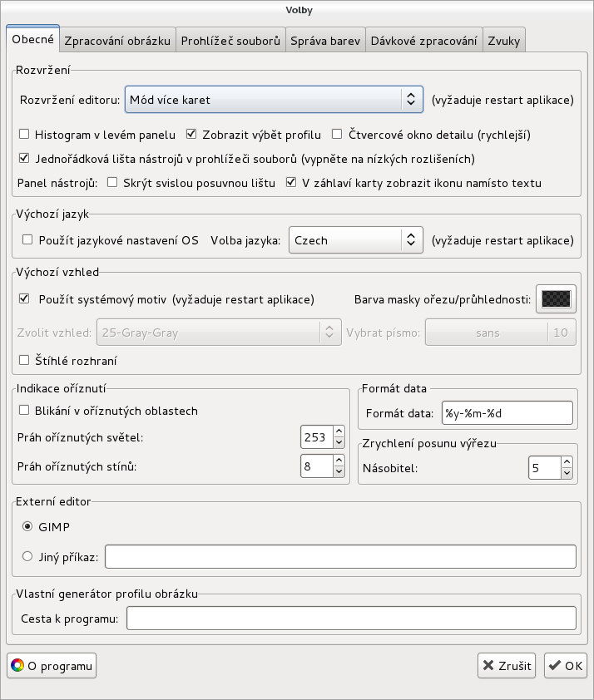Enable Histogram v levém panelu
594x700 pixels.
(x=24, y=134)
